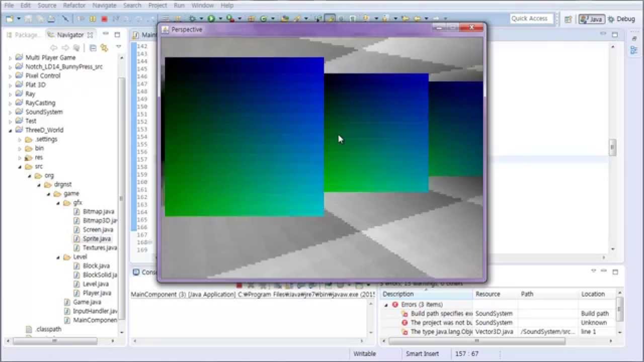Collapse the ThreeD_World project

(10, 130)
